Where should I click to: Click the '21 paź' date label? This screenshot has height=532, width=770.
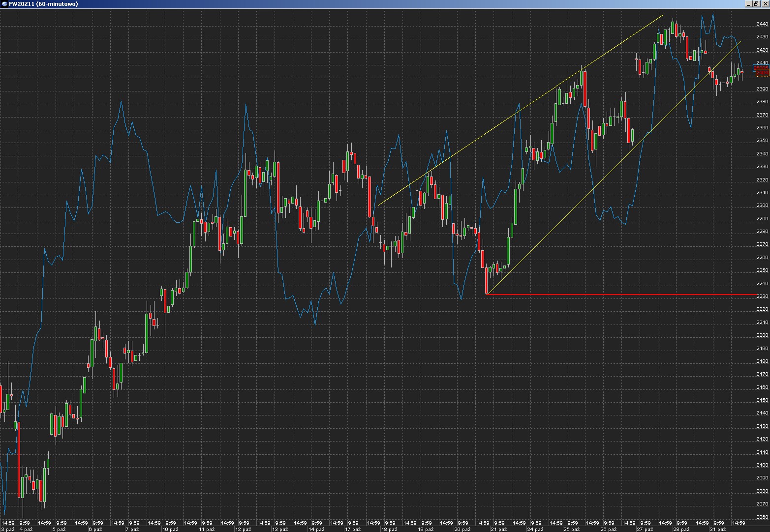499,529
